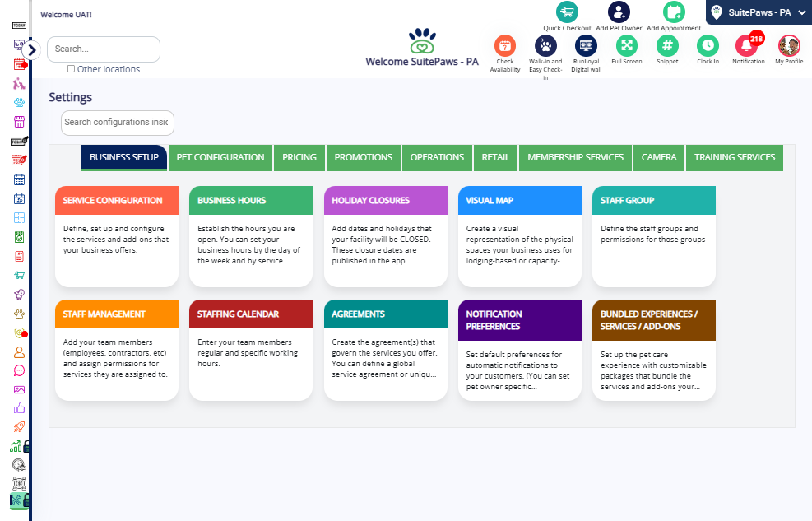Open Membership Services tab
Screen dimensions: 812x521
575,157
